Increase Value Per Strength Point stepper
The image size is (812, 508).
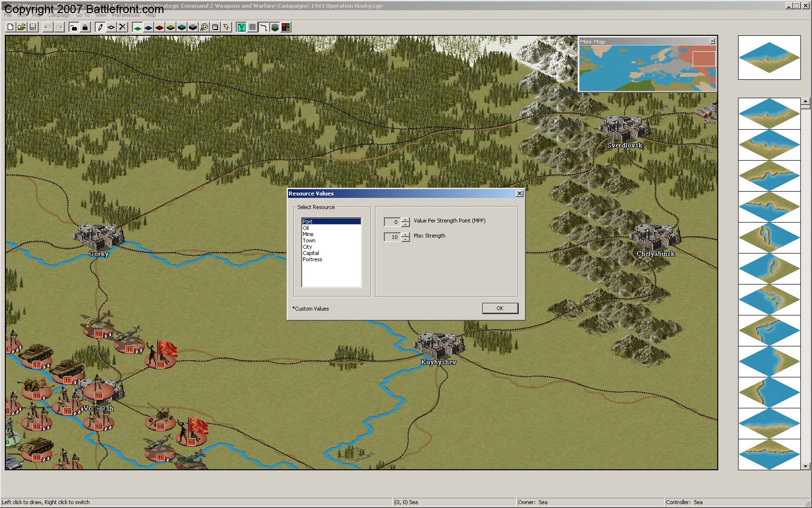tap(406, 220)
